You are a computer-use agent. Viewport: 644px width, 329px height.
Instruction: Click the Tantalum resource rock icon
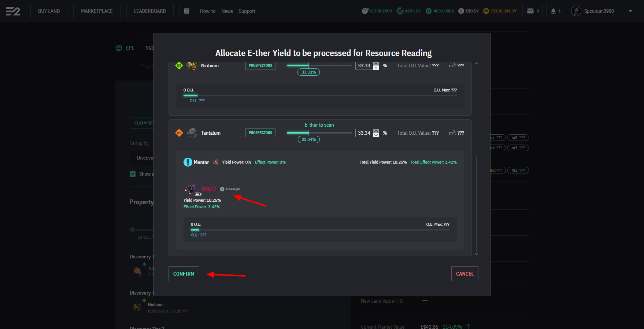pos(192,133)
